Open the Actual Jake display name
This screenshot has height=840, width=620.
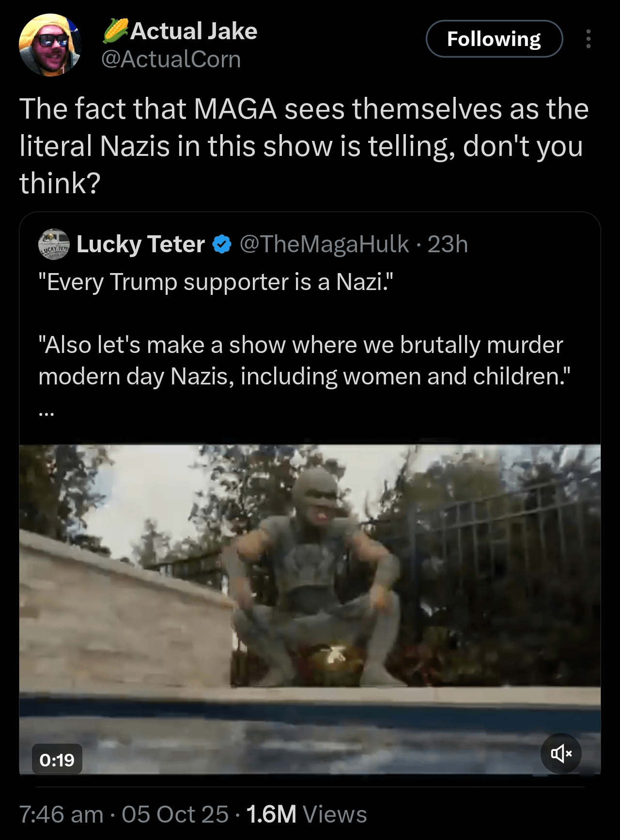pos(194,31)
